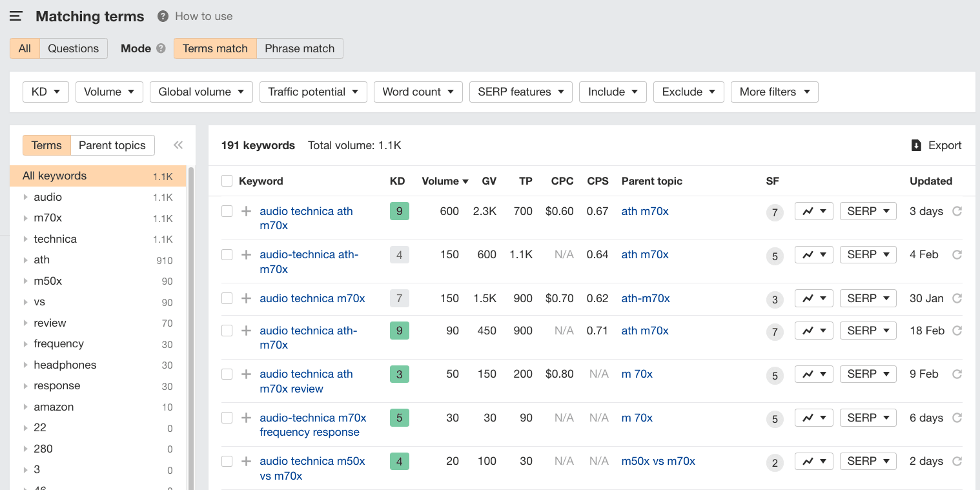Add audio-technica m70x frequency response with the plus icon
The width and height of the screenshot is (980, 490).
point(246,418)
